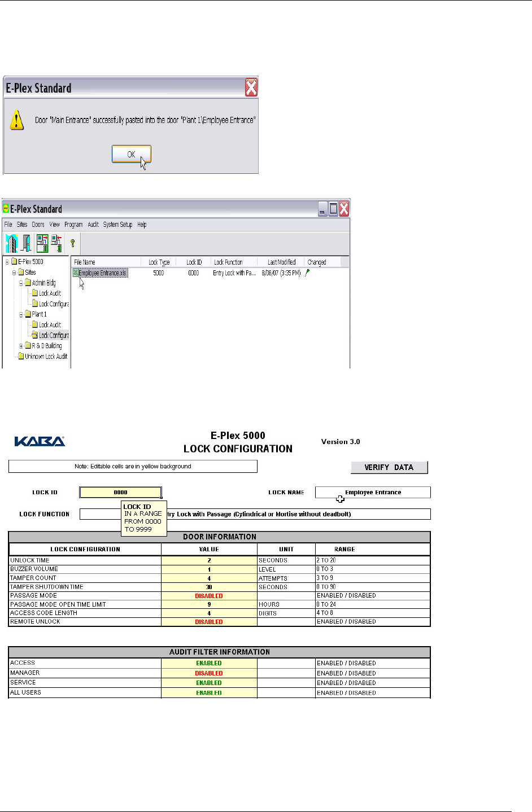Toggle the PASSAGE MODE DISABLED cell
Viewport: 532px width, 812px height.
[x=209, y=596]
